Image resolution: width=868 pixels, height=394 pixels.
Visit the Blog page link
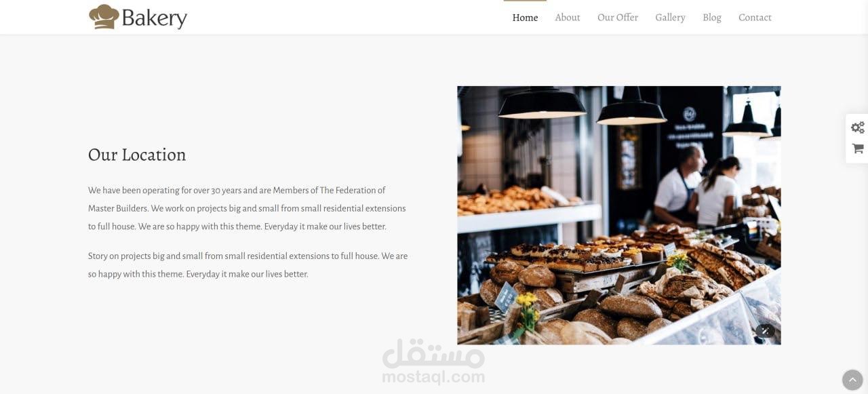click(712, 18)
